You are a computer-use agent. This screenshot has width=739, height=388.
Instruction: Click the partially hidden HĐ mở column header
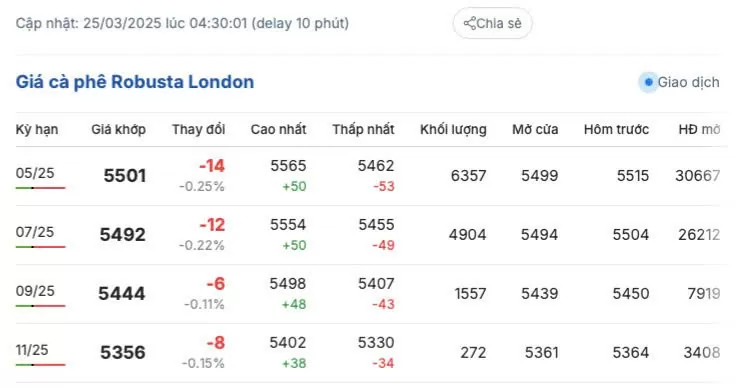[x=699, y=129]
